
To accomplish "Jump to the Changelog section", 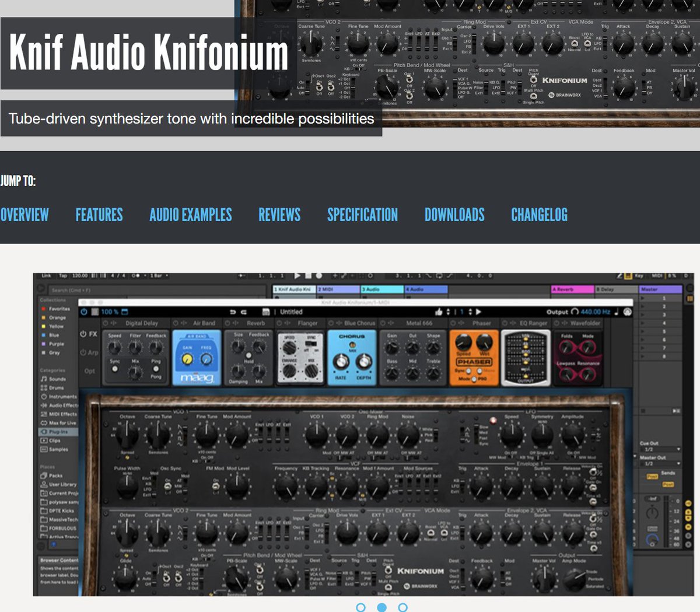I will [539, 215].
